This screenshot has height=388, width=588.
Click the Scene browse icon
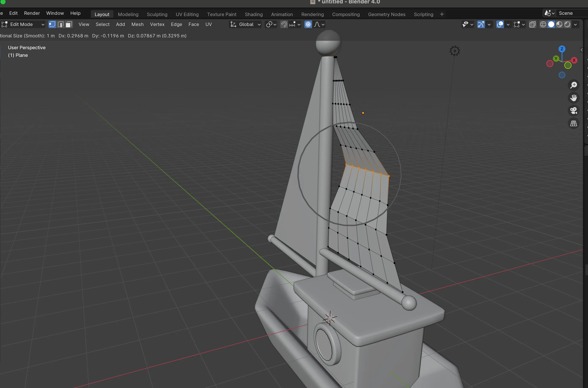click(x=549, y=13)
